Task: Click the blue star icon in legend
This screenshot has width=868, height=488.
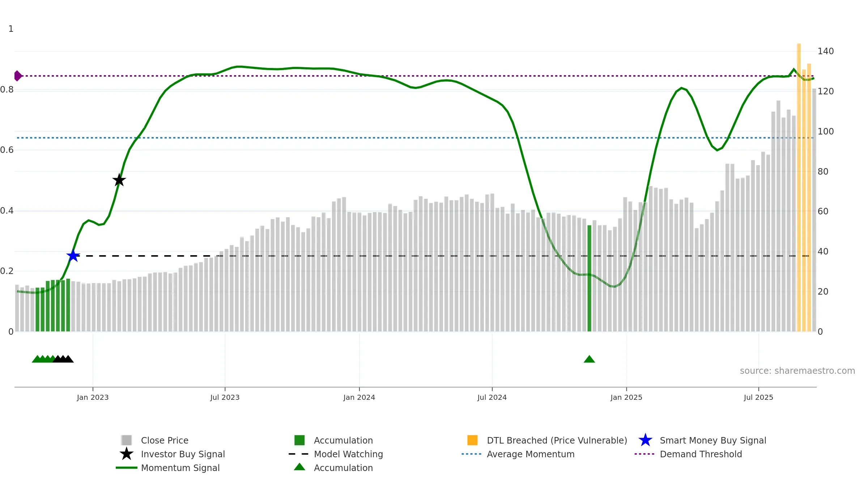Action: 645,440
